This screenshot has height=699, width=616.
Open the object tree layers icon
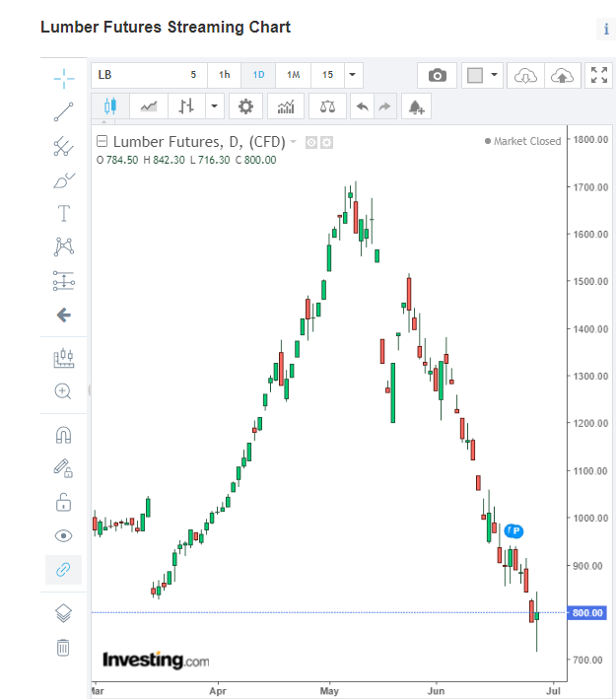pyautogui.click(x=63, y=613)
